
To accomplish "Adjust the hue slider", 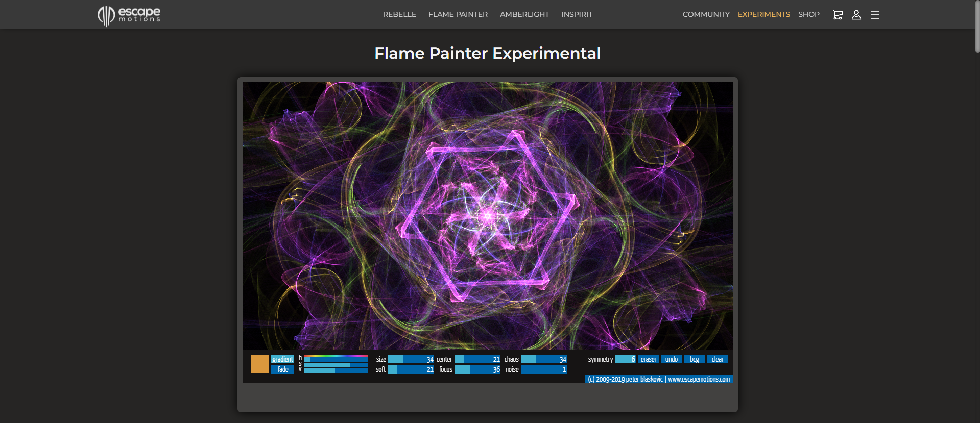I will (x=336, y=359).
